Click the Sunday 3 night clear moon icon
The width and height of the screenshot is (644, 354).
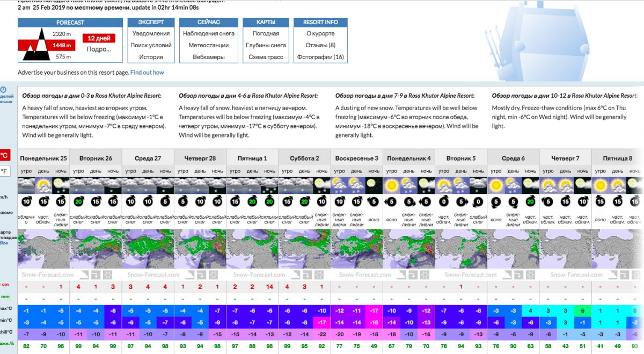(x=374, y=185)
